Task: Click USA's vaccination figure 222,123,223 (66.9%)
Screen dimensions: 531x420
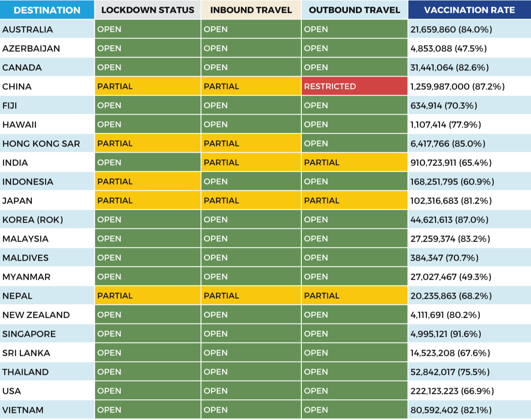Action: point(452,391)
